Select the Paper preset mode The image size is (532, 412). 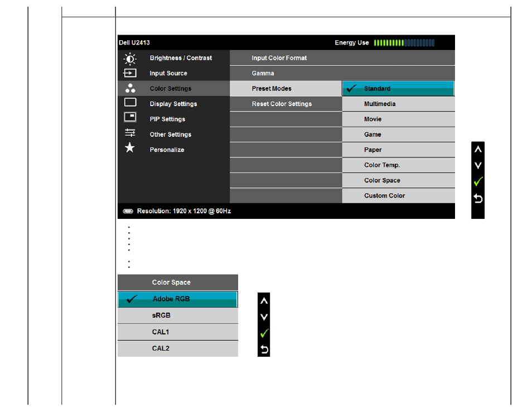[x=398, y=150]
